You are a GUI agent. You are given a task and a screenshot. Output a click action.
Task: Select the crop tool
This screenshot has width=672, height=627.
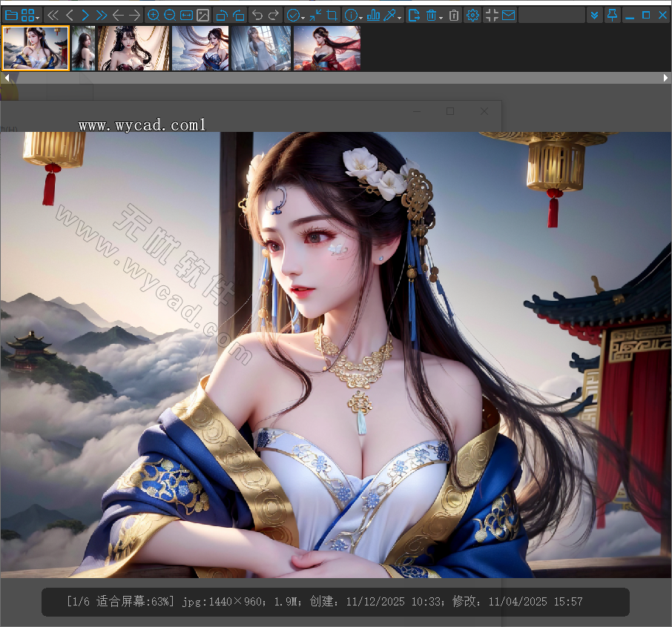[x=332, y=15]
